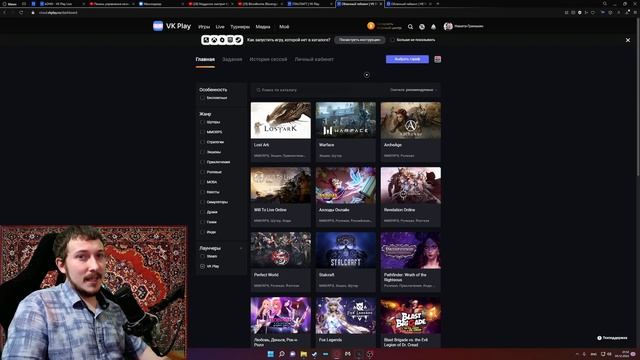
Task: Click the search icon in the catalog search box
Action: pyautogui.click(x=258, y=90)
